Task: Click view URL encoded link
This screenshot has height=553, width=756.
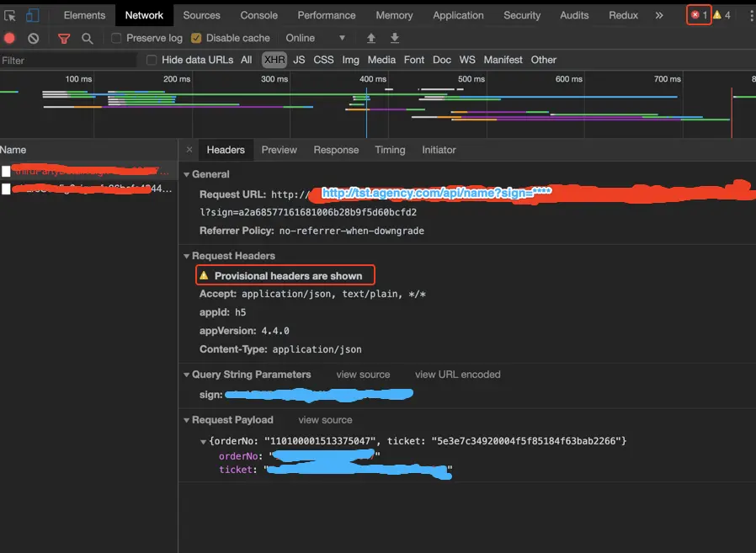Action: pos(457,375)
